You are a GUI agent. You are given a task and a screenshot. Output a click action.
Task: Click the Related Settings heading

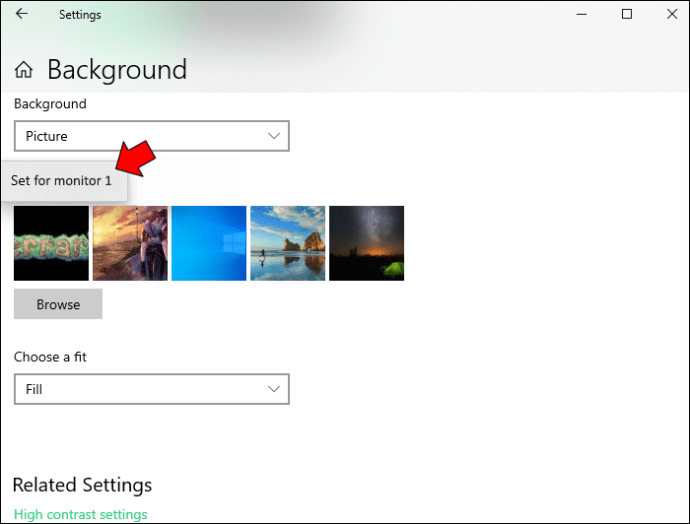pyautogui.click(x=82, y=485)
